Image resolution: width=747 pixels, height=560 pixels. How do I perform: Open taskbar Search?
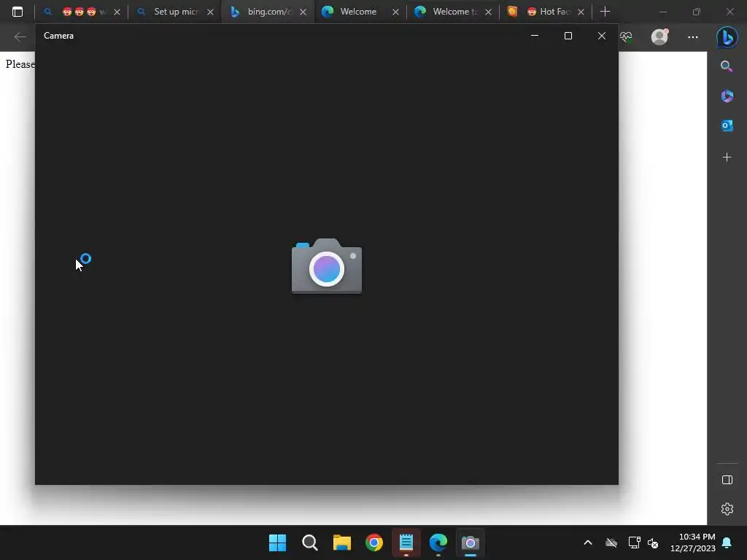coord(309,542)
